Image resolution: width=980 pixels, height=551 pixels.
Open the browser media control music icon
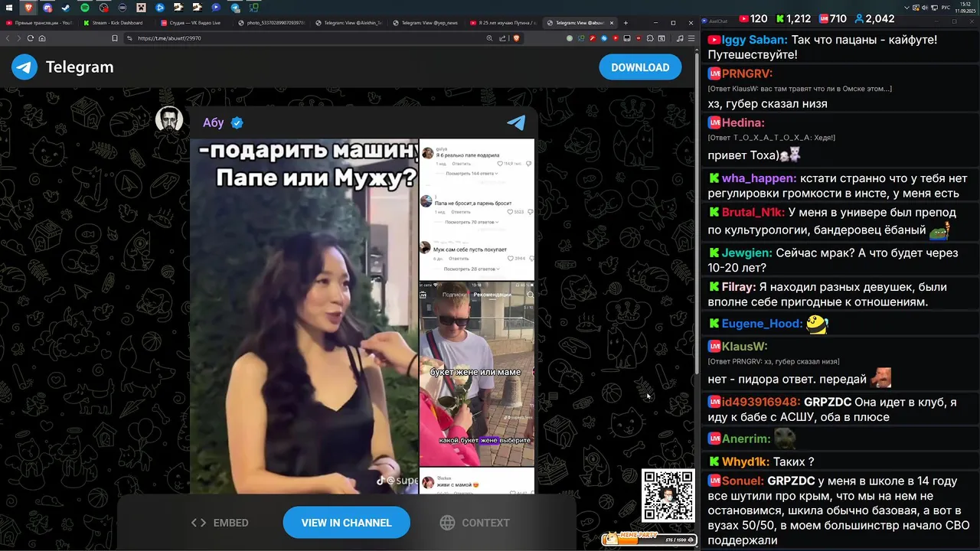tap(680, 38)
